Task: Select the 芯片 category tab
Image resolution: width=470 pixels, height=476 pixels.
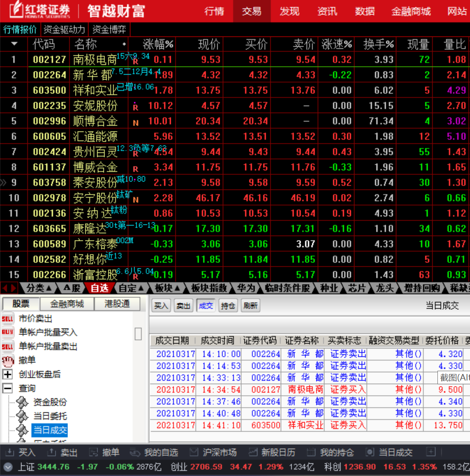Action: [356, 288]
